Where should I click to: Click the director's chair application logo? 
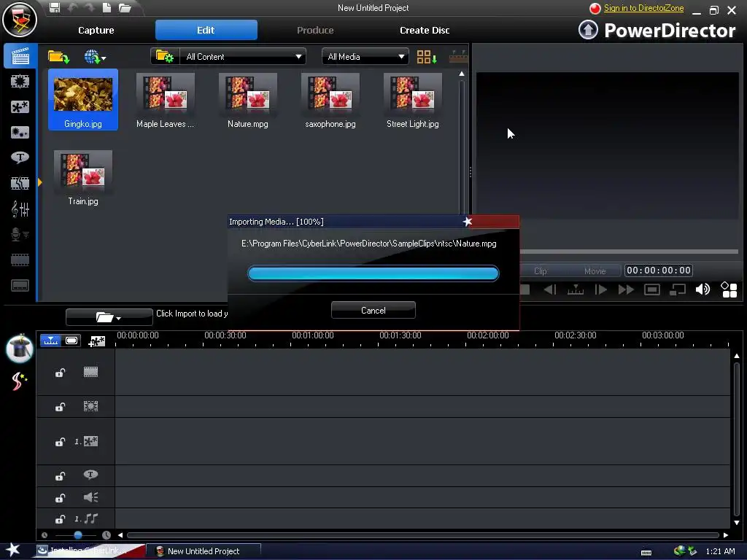click(x=20, y=20)
